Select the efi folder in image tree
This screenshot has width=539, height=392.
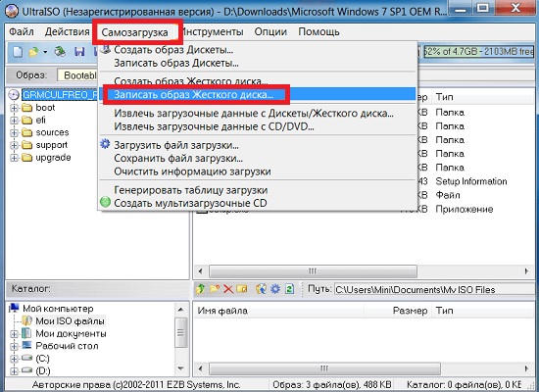[40, 120]
